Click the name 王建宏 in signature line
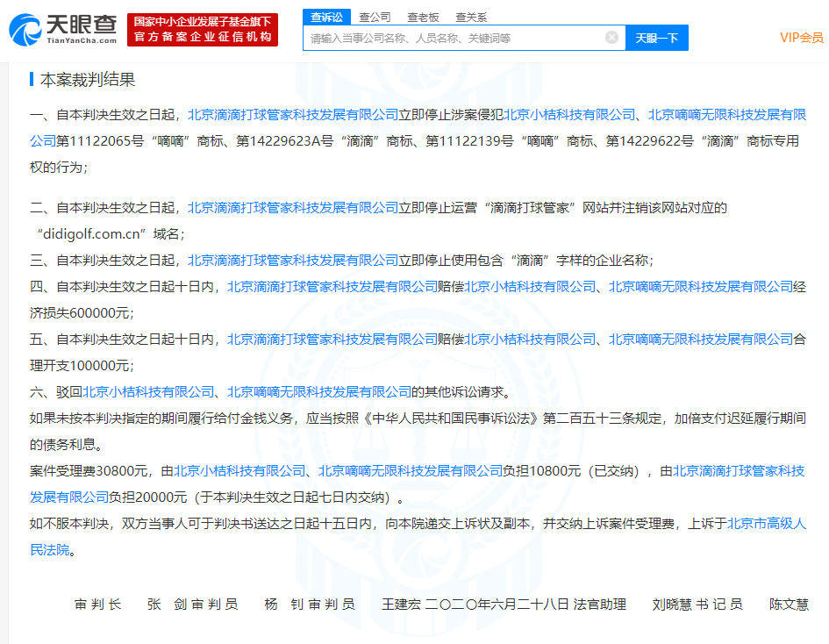Viewport: 829px width, 644px height. pyautogui.click(x=402, y=605)
